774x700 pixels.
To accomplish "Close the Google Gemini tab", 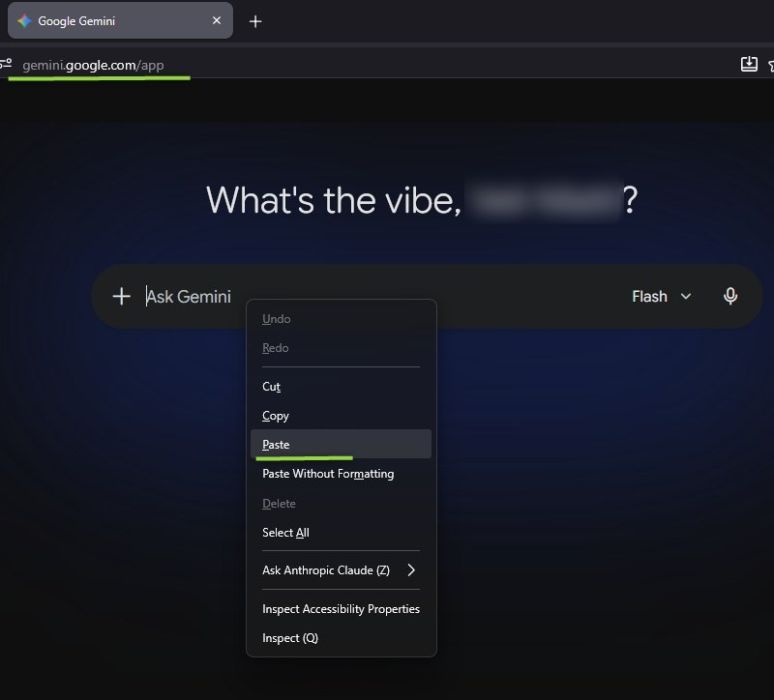I will tap(216, 20).
